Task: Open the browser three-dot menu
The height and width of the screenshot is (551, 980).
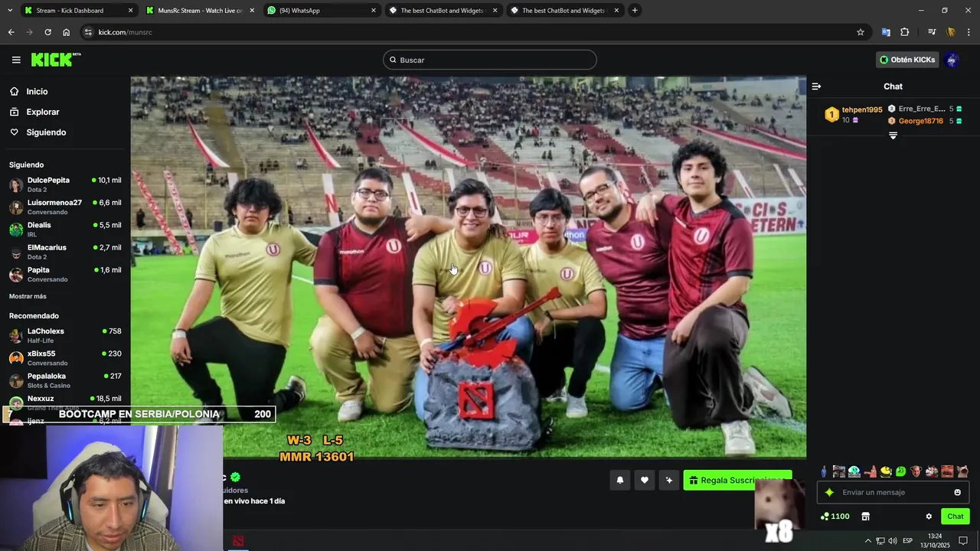Action: click(969, 32)
